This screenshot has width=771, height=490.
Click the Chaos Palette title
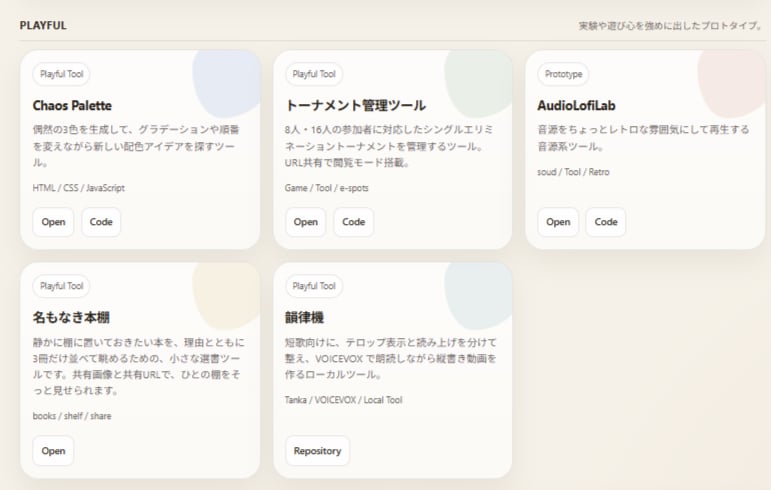pyautogui.click(x=72, y=106)
